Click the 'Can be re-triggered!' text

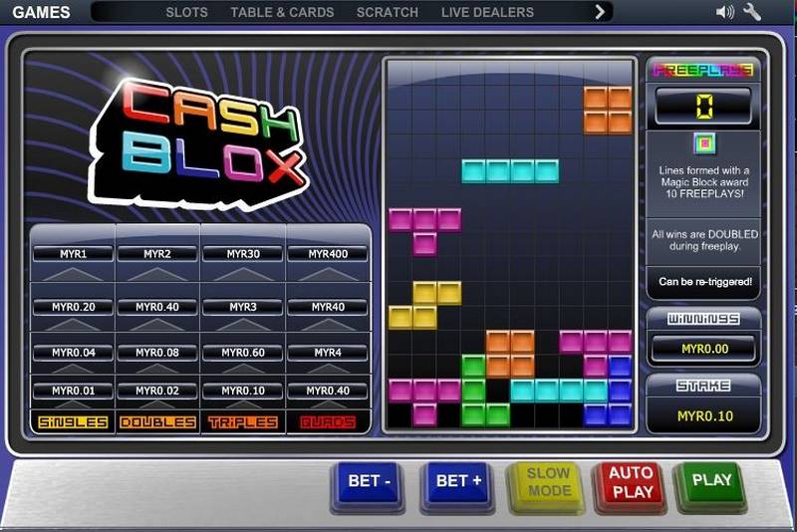click(705, 282)
